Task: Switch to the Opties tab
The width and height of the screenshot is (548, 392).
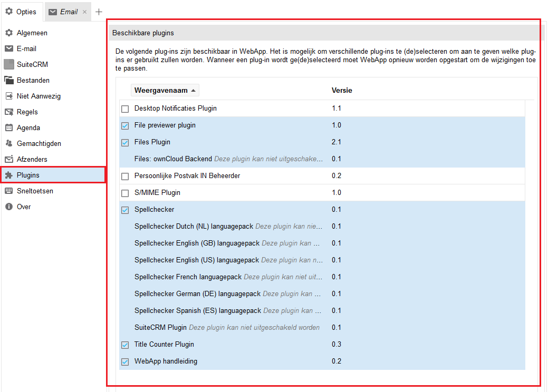Action: (22, 12)
